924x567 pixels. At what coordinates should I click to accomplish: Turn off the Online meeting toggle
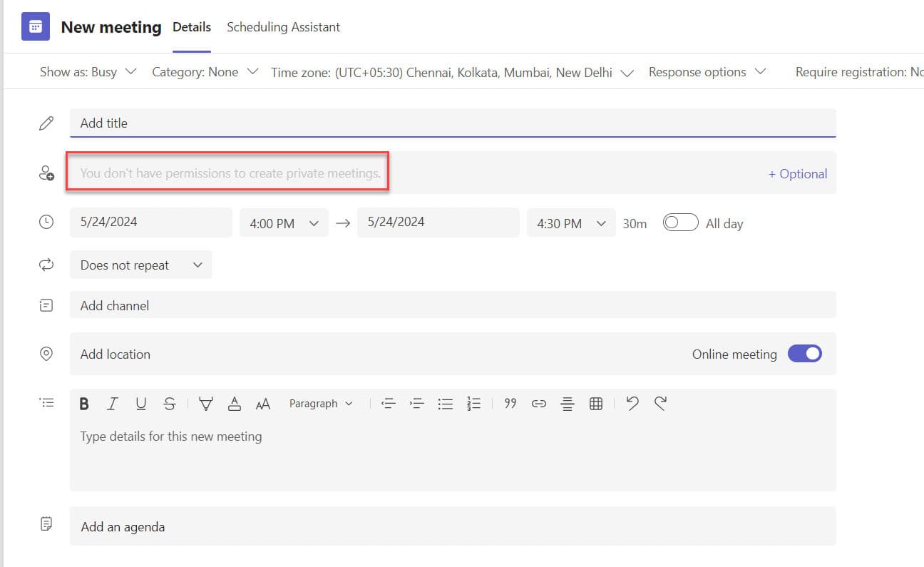tap(805, 354)
